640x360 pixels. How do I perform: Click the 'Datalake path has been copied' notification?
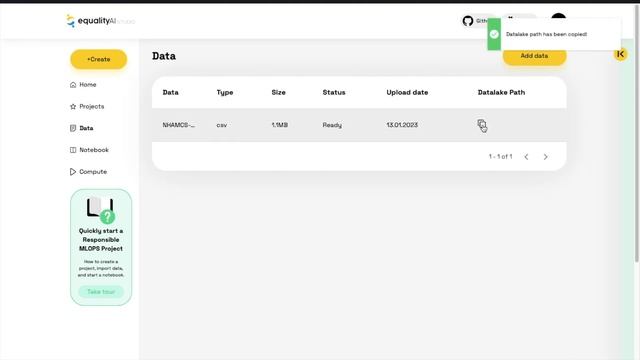tap(554, 34)
